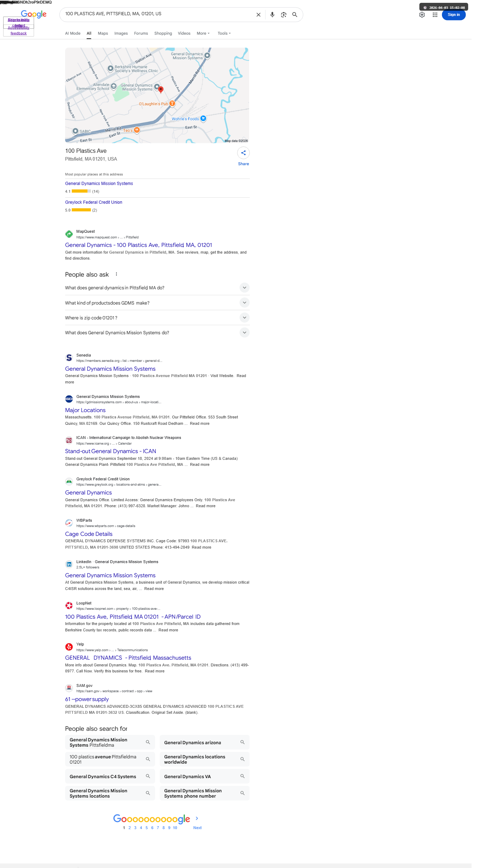Expand 'What does general dynamics in Pittsfield MA do?'
The image size is (477, 868).
pyautogui.click(x=157, y=288)
